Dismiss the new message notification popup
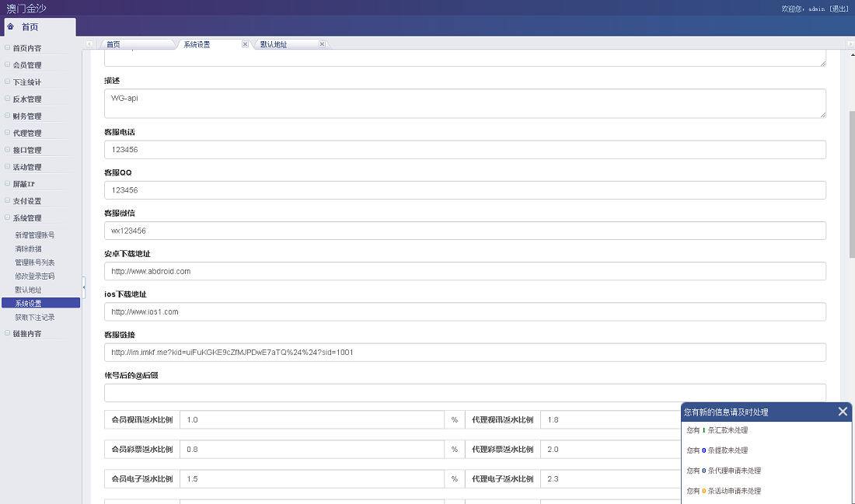855x504 pixels. coord(843,412)
